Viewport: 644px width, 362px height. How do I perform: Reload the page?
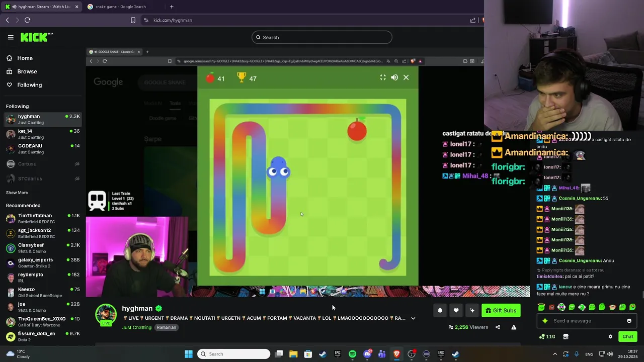27,20
